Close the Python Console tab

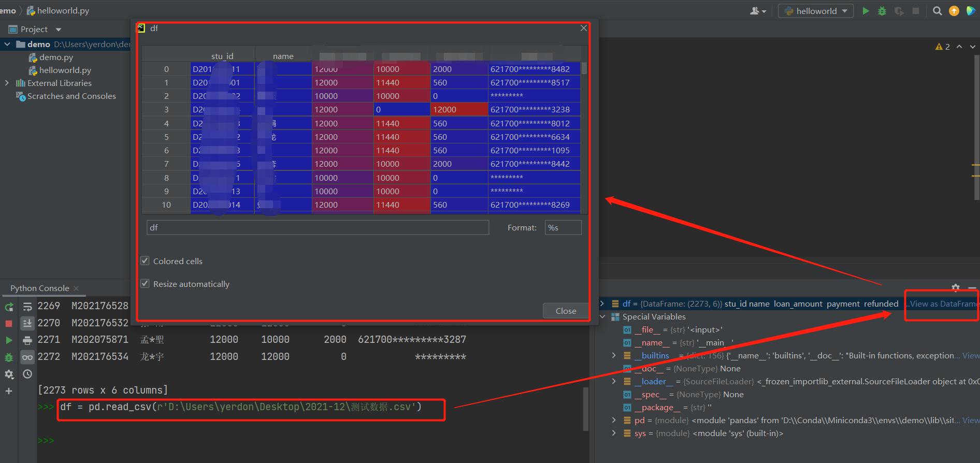pyautogui.click(x=77, y=288)
